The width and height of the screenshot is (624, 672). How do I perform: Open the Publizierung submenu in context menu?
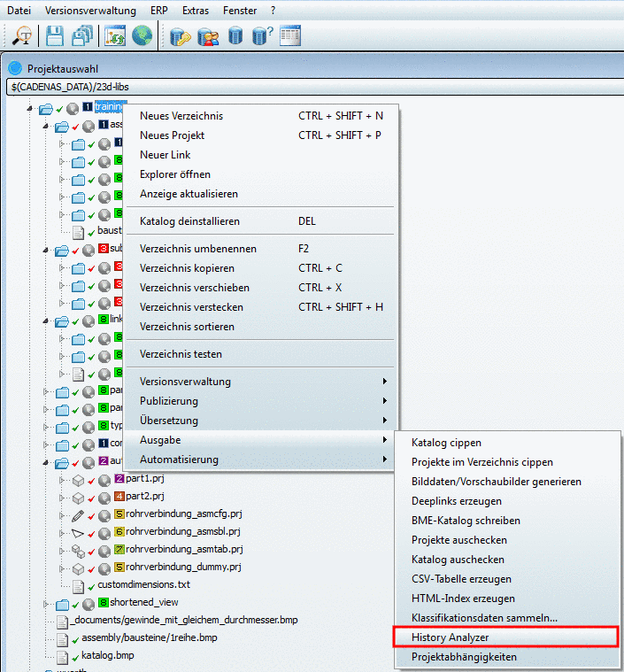[260, 401]
